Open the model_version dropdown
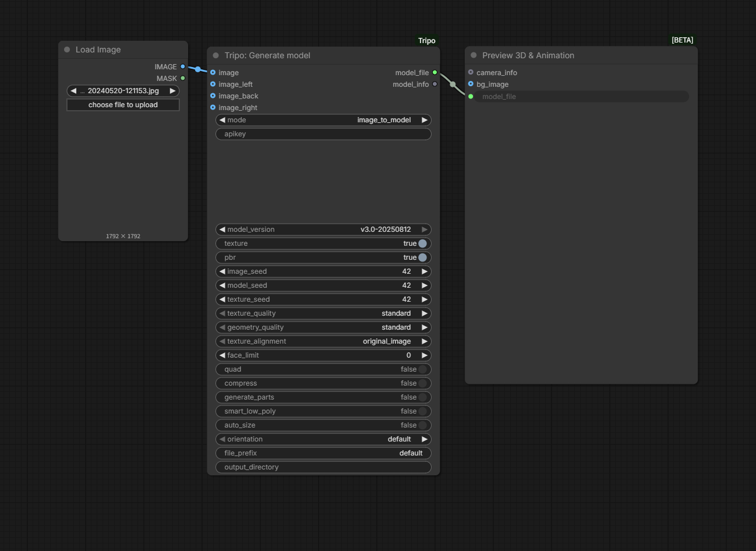This screenshot has width=756, height=551. point(323,229)
